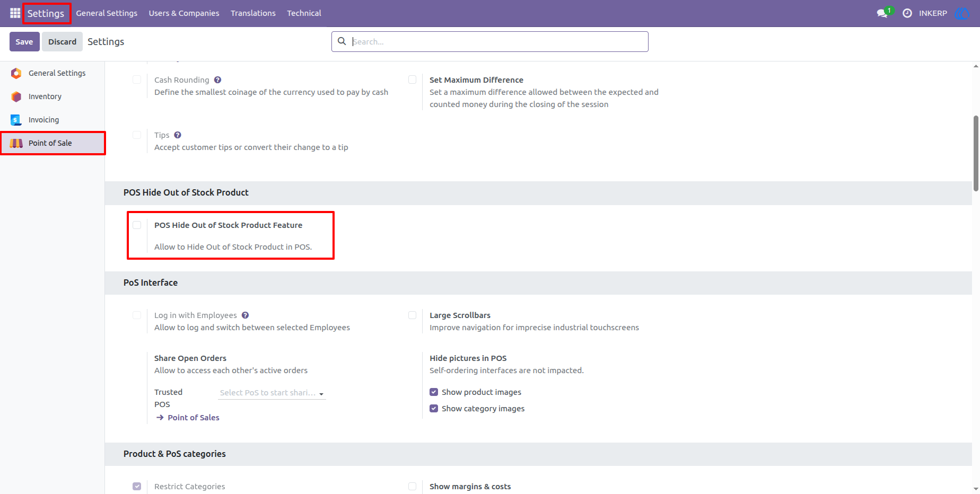This screenshot has width=980, height=494.
Task: Click the search magnifier icon
Action: tap(342, 41)
